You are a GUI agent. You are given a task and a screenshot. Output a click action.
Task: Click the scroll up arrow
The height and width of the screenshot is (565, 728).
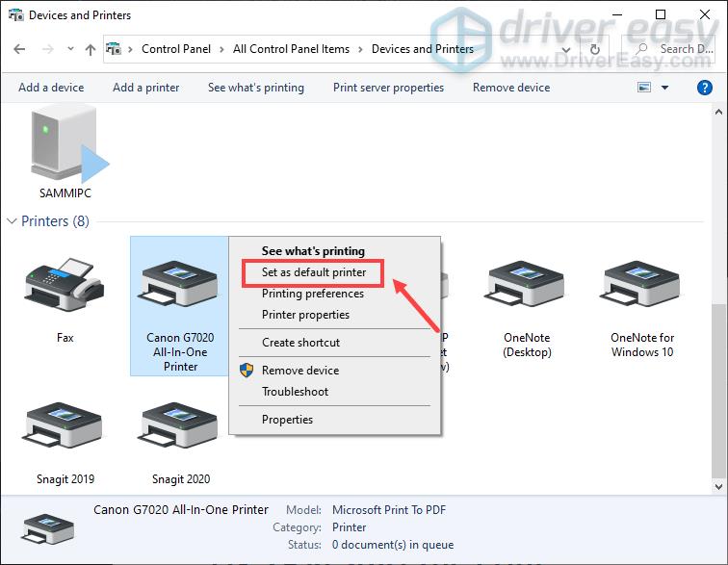(x=718, y=112)
